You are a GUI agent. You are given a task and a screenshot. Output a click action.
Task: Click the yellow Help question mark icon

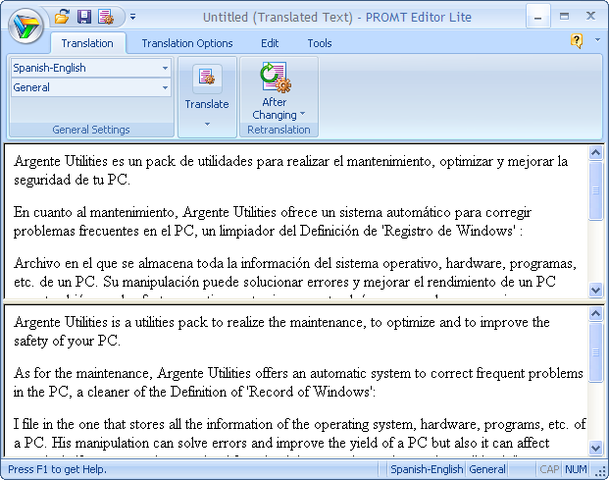click(x=576, y=40)
